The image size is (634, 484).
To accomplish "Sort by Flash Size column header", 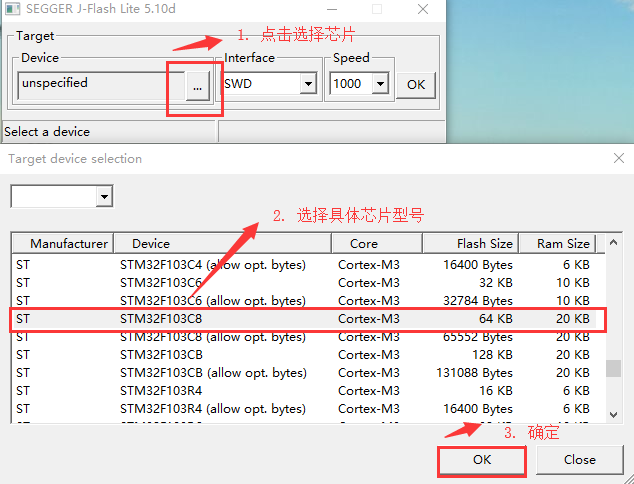I will [x=471, y=243].
